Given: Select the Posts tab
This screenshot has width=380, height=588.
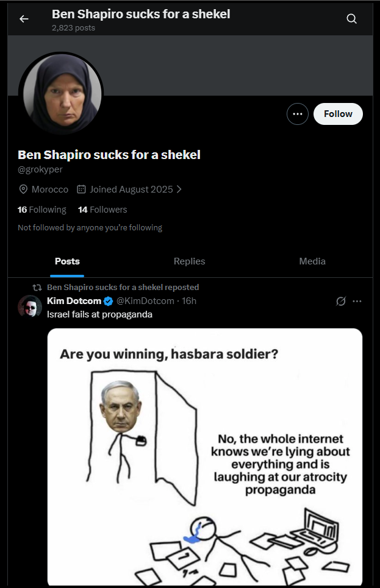Looking at the screenshot, I should [x=67, y=261].
